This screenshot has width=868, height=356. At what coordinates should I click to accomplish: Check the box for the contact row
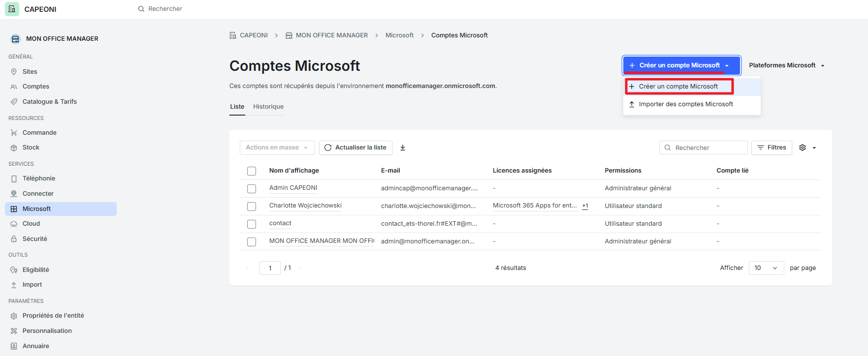pyautogui.click(x=252, y=224)
